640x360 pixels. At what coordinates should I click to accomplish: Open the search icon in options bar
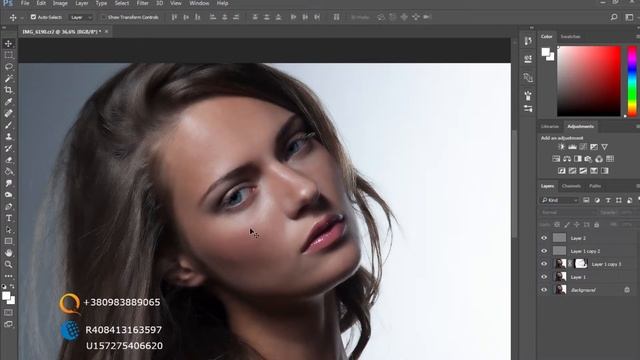tap(614, 17)
